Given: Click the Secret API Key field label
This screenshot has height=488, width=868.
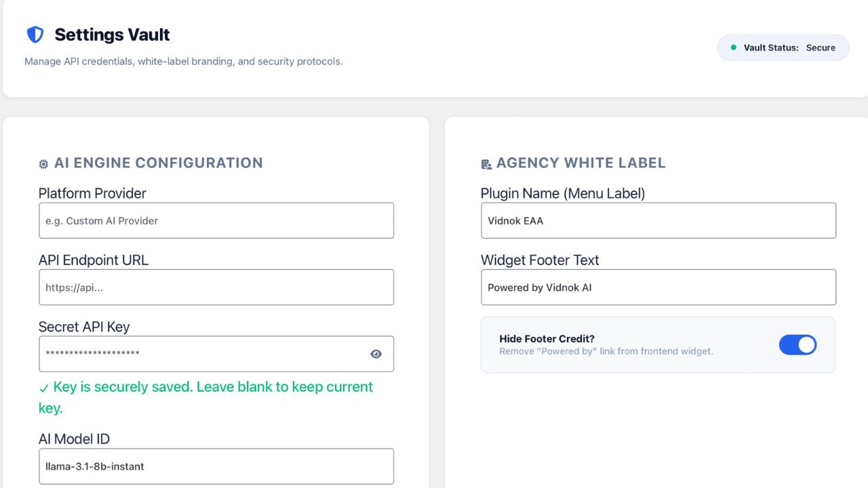Looking at the screenshot, I should pos(84,327).
